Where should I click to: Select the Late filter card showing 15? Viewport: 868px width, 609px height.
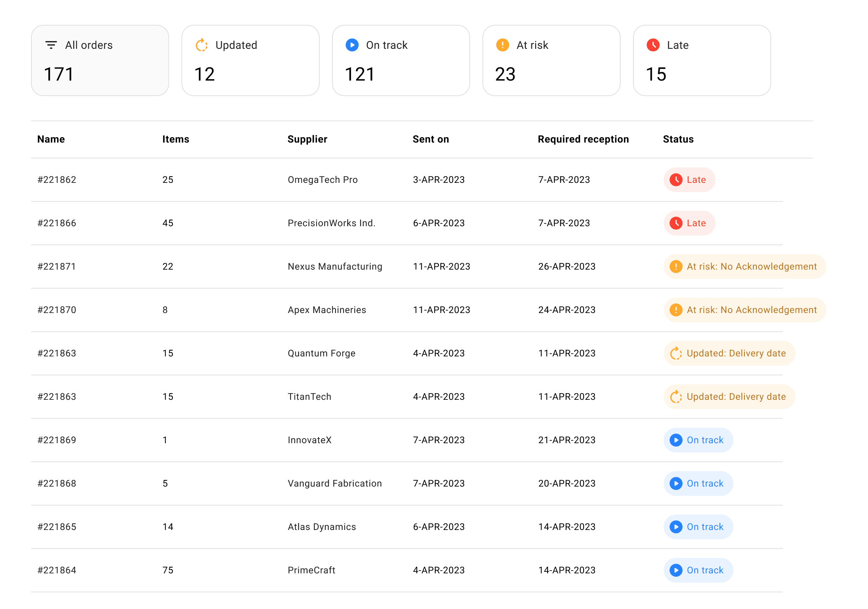pyautogui.click(x=701, y=60)
